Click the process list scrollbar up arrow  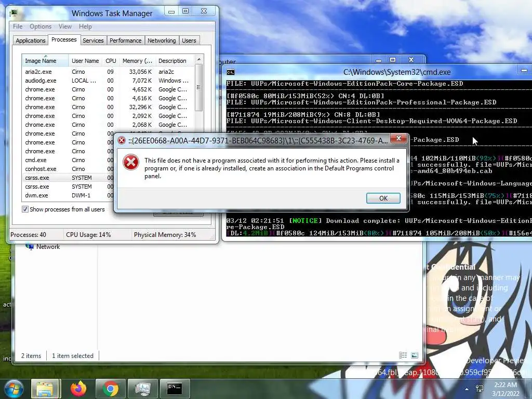(199, 60)
